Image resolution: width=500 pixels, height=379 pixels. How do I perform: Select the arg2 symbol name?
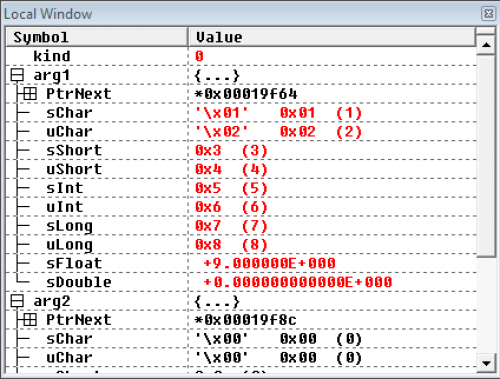52,301
